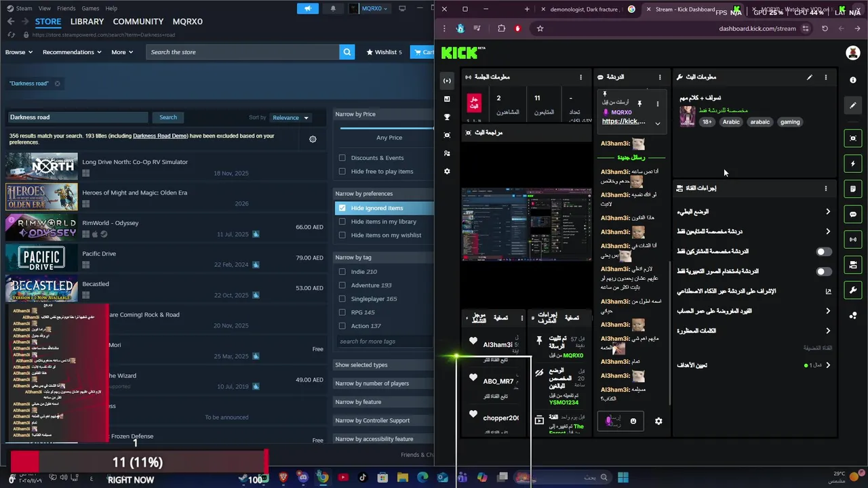
Task: Toggle subscribers-only chat switch
Action: (x=823, y=251)
